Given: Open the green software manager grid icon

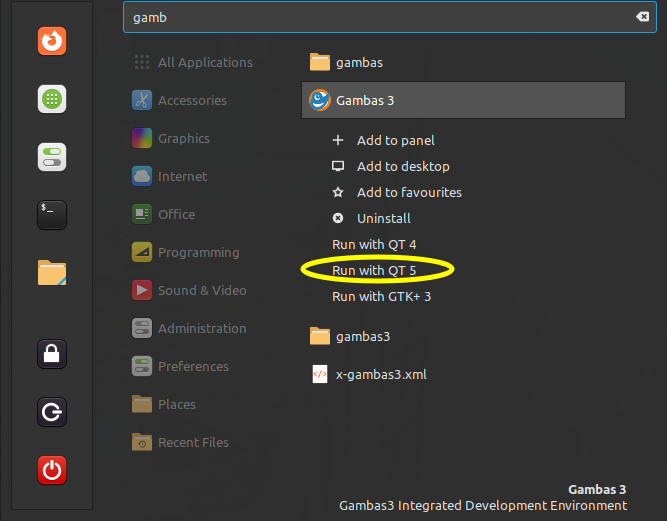Looking at the screenshot, I should point(52,99).
